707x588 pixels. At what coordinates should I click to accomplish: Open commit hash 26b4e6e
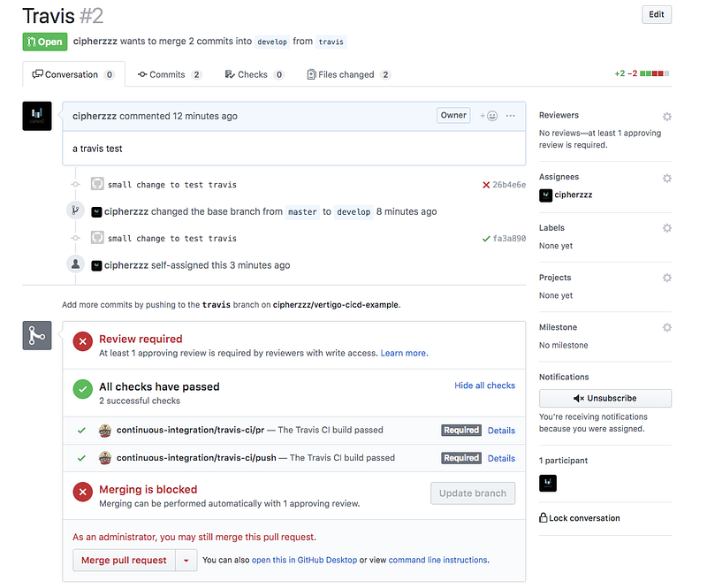tap(509, 185)
